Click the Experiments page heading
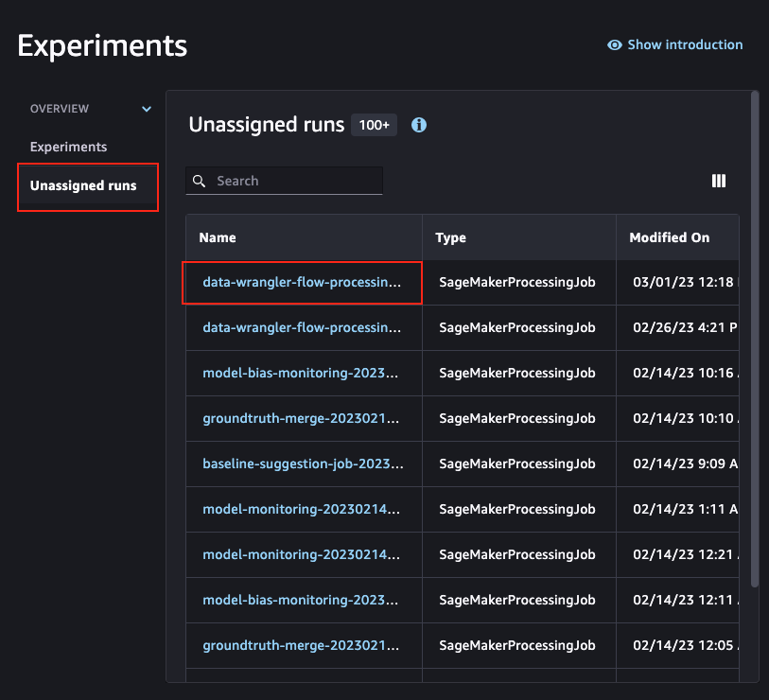 tap(102, 46)
